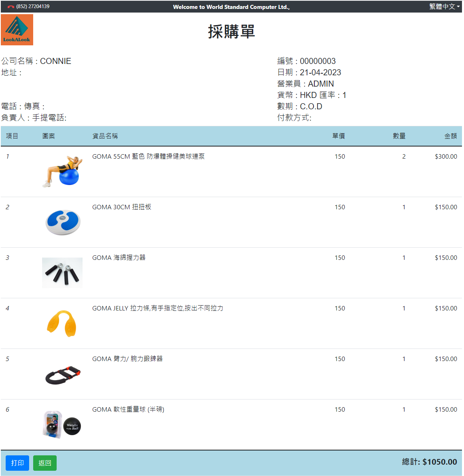
Task: Click the company name CONNIE
Action: [x=55, y=61]
